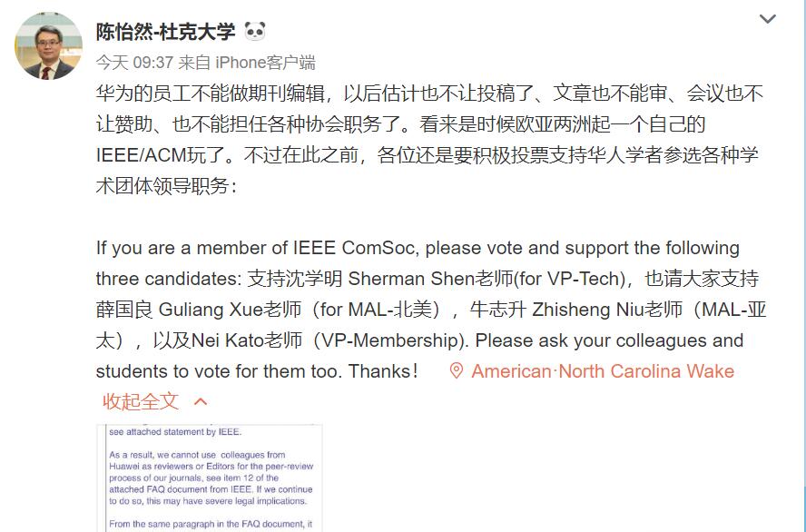
Task: Click the 今天 09:37 timestamp link
Action: click(x=134, y=63)
